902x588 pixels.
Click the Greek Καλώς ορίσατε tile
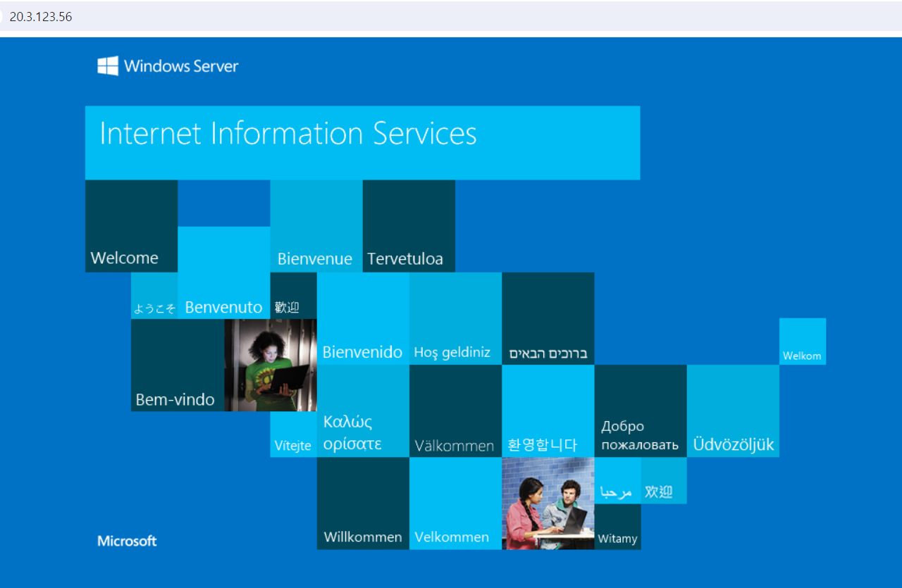363,411
